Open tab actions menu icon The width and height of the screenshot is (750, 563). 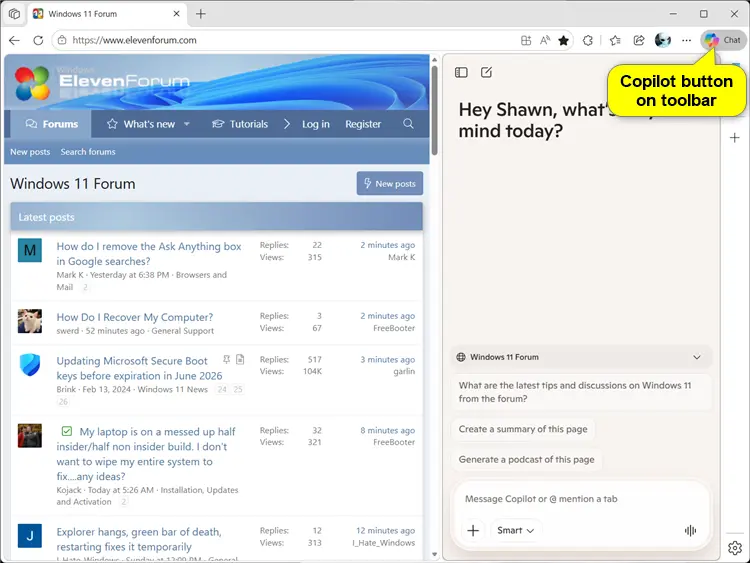(14, 14)
